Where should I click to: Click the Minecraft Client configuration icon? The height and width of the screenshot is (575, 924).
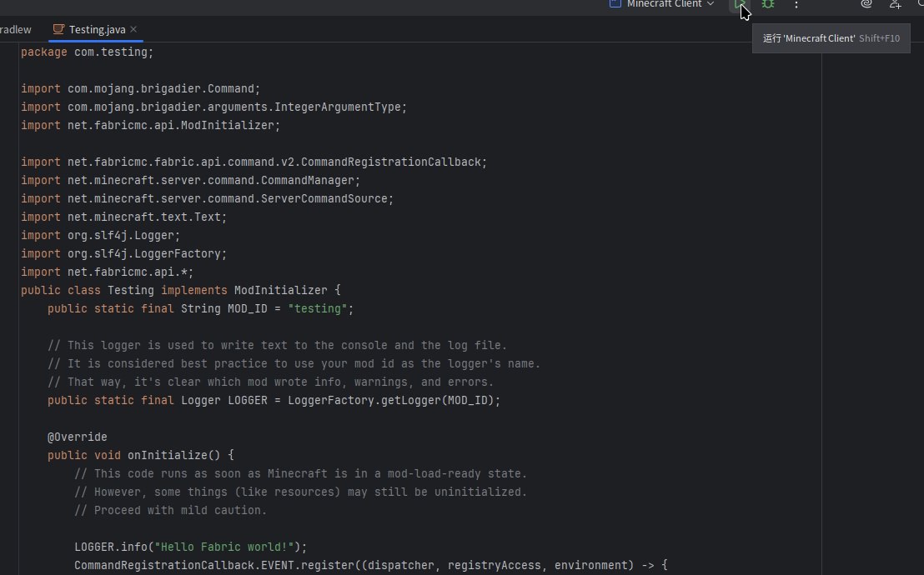pos(615,4)
